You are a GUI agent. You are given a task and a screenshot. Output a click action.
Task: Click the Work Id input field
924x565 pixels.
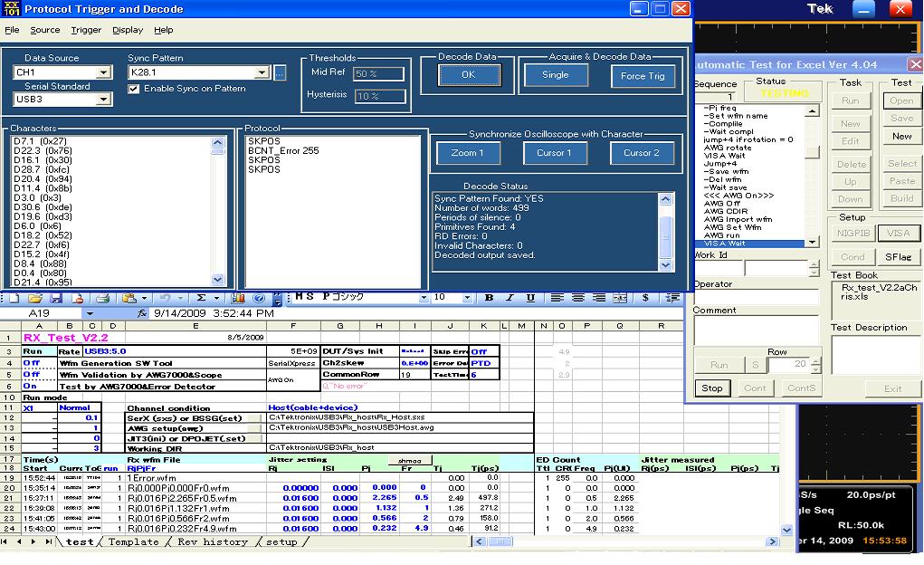(776, 269)
